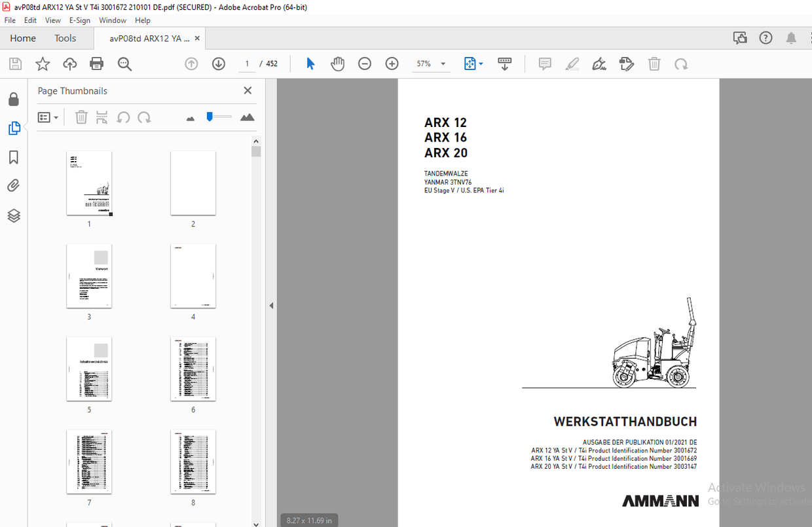
Task: Open the Page Thumbnails panel icon
Action: coord(14,128)
